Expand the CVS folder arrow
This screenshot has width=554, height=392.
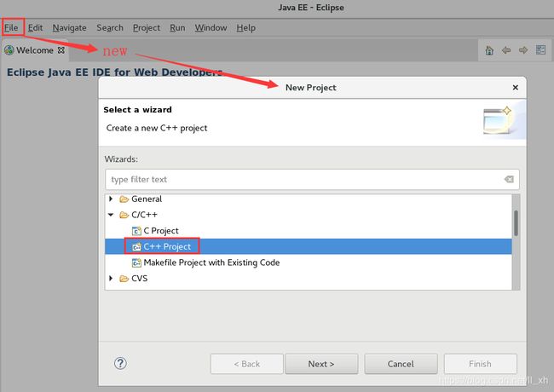click(111, 279)
